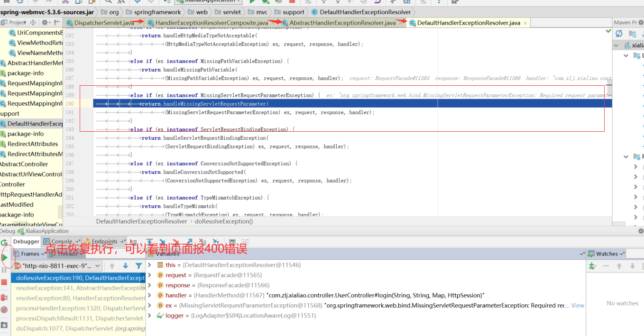Select frame resolveException:141
The image size is (644, 336).
point(78,288)
